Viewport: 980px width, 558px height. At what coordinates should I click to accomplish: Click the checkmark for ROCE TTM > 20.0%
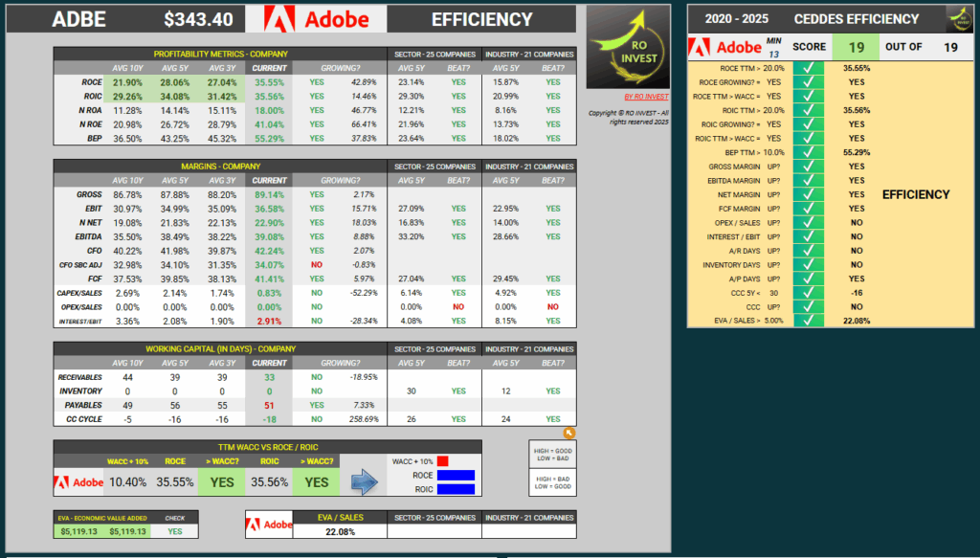809,69
